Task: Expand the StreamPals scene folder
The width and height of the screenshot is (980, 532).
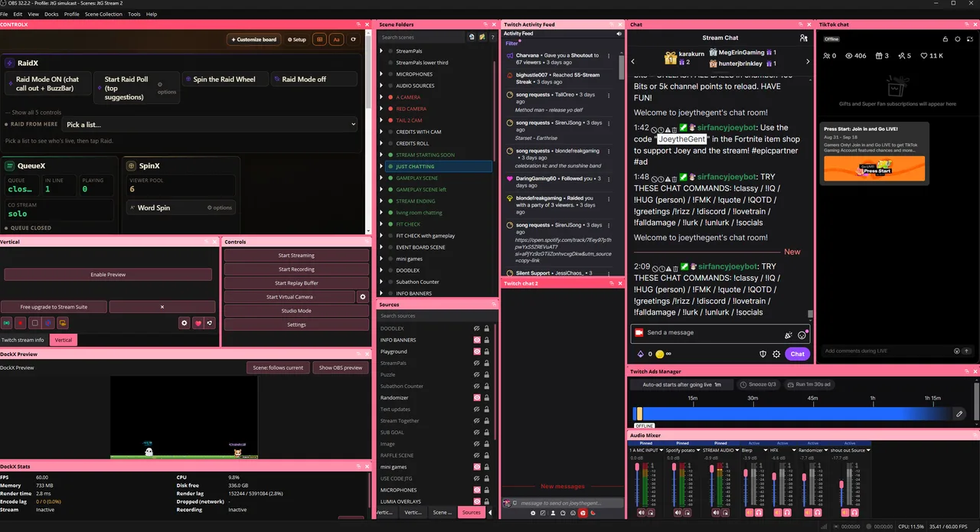Action: 381,51
